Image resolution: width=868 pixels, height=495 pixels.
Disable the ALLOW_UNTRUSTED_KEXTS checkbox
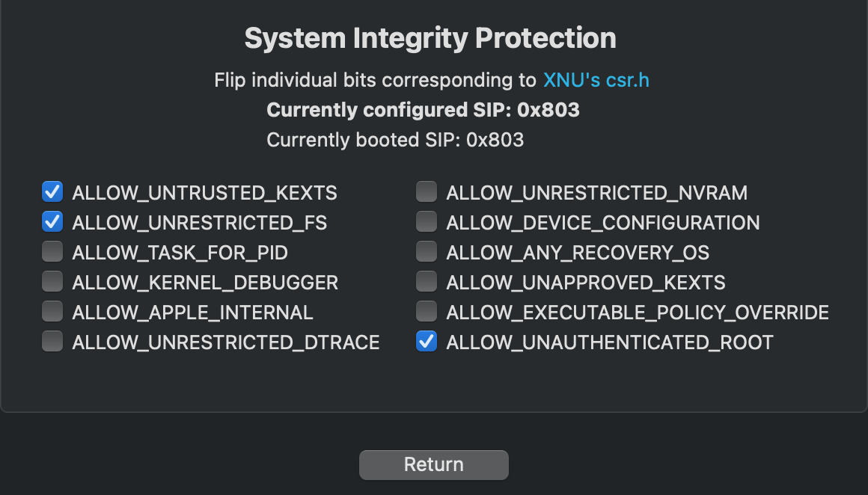(52, 192)
